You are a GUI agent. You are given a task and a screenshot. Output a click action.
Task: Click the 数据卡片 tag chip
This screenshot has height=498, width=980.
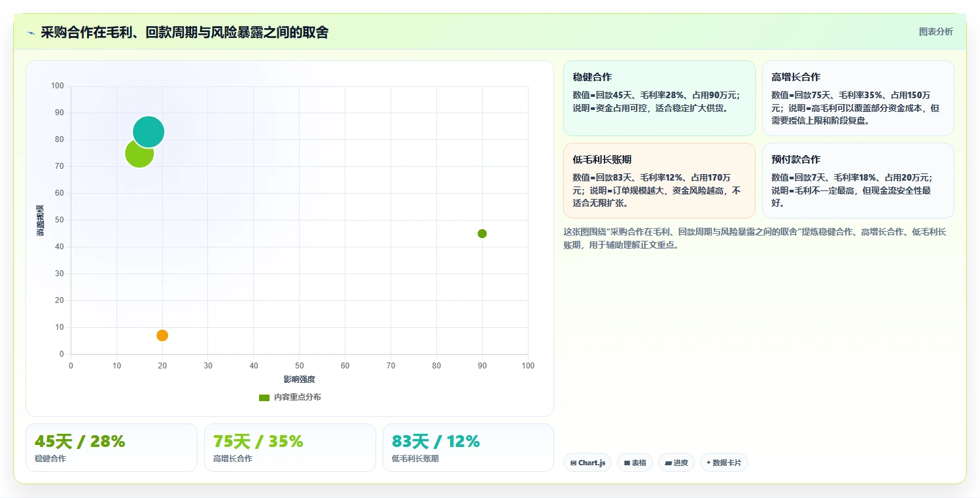[x=724, y=463]
